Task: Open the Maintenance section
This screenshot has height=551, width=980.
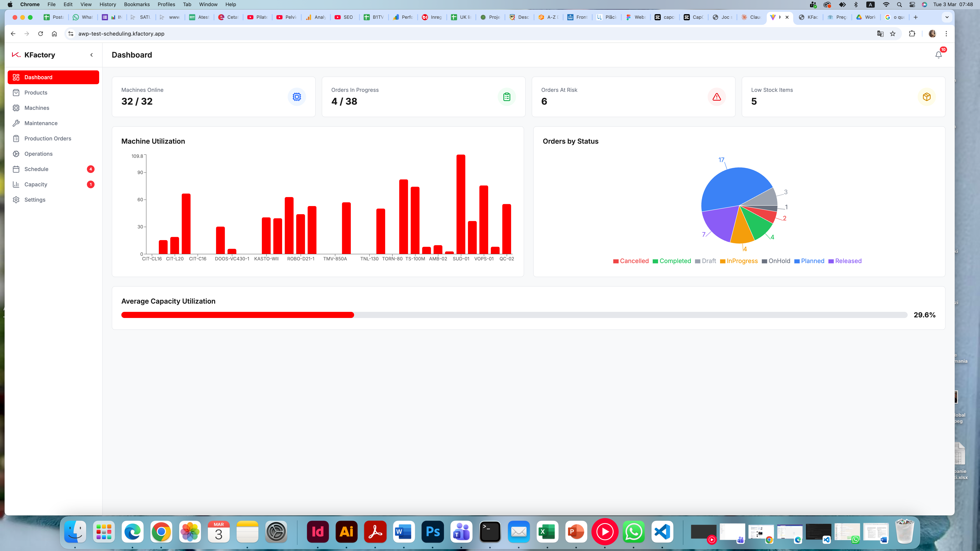Action: (53, 123)
